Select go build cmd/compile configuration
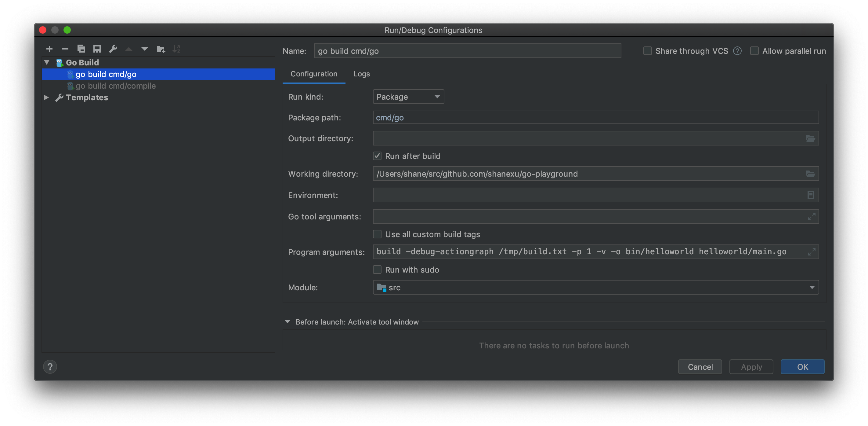Image resolution: width=868 pixels, height=426 pixels. (x=115, y=86)
